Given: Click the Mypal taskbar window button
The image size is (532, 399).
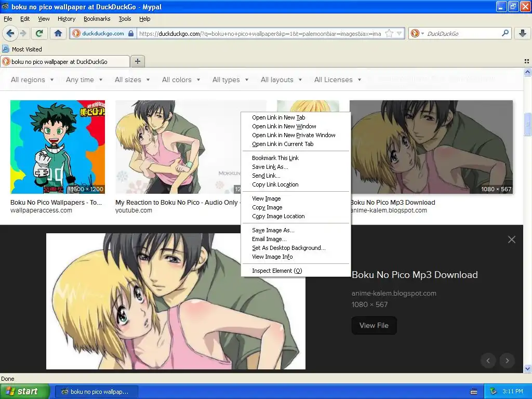Looking at the screenshot, I should 96,392.
